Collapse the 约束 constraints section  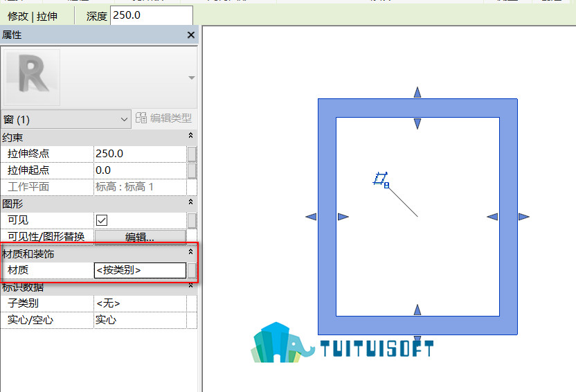[190, 136]
